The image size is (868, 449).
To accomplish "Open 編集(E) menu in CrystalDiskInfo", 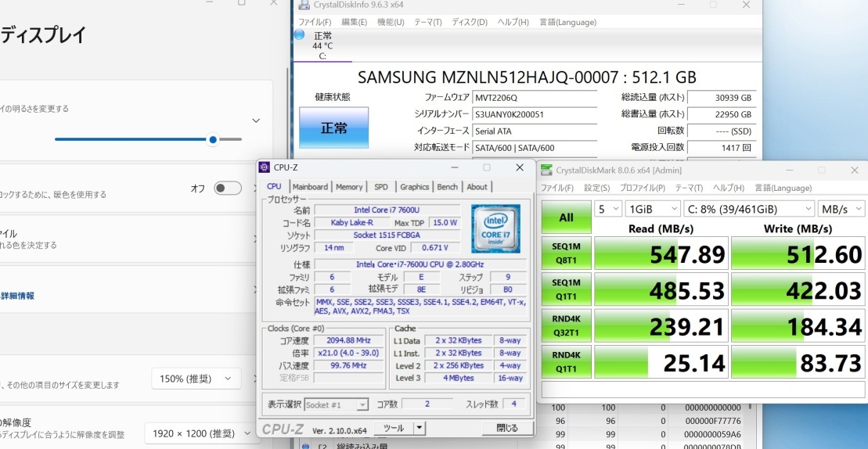I will pos(355,22).
